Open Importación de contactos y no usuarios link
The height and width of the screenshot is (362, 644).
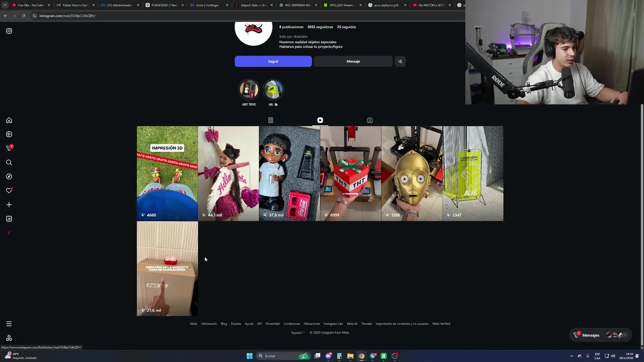[402, 324]
